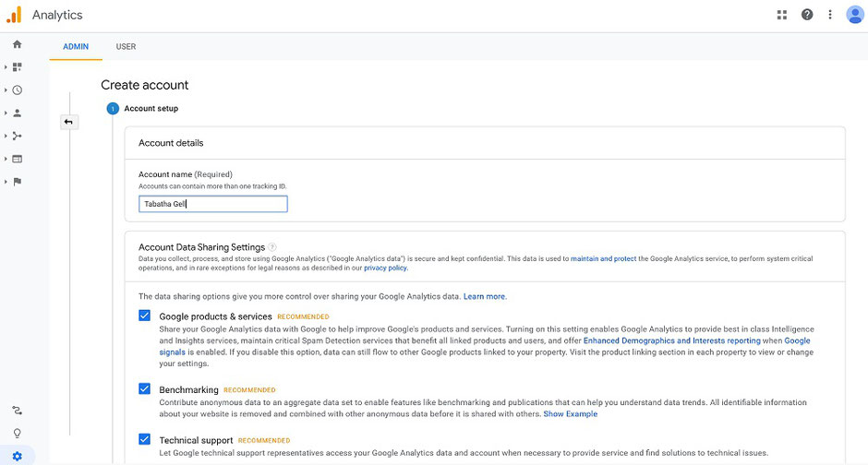The image size is (868, 465).
Task: Expand the Conversions sidebar arrow
Action: pyautogui.click(x=6, y=182)
